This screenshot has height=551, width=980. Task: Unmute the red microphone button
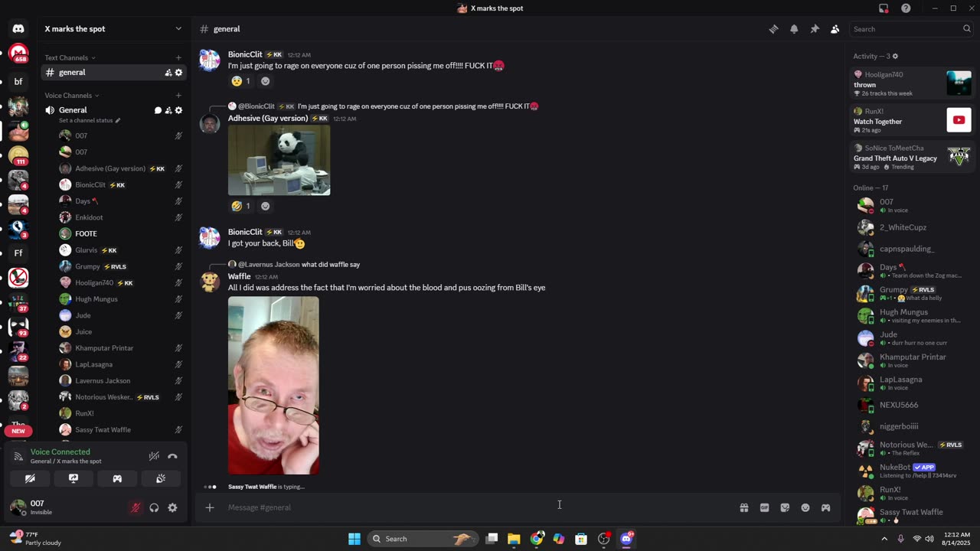coord(136,507)
